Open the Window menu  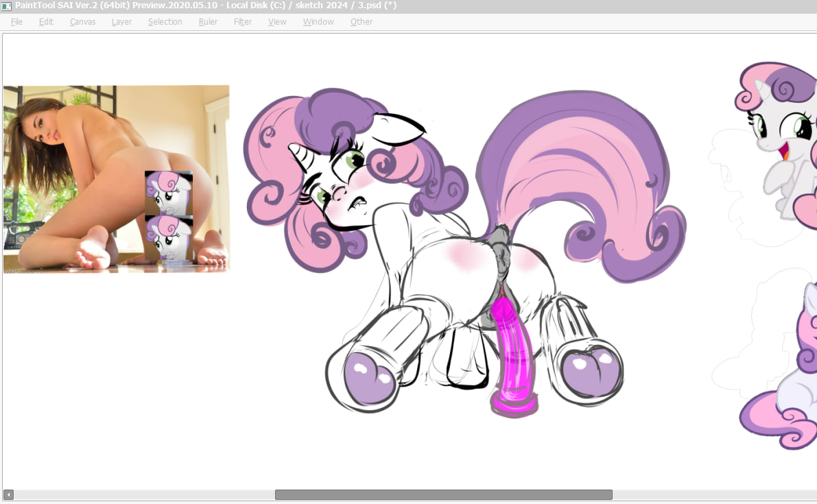click(x=318, y=22)
